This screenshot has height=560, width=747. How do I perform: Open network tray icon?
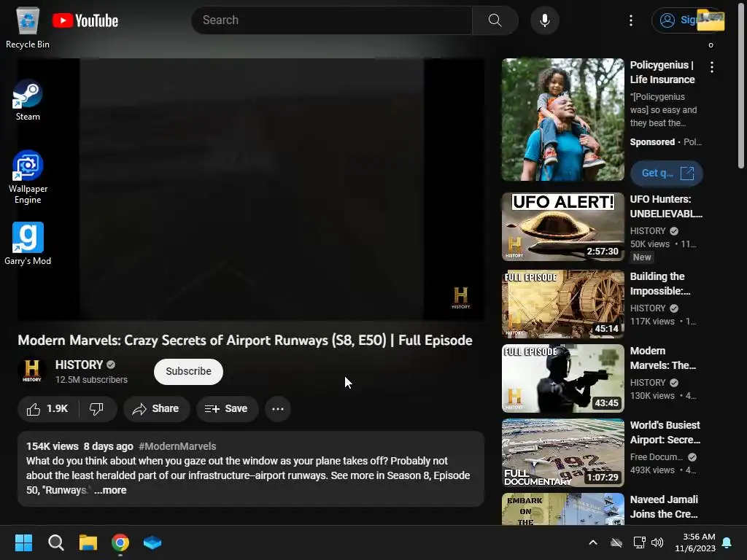pos(639,542)
